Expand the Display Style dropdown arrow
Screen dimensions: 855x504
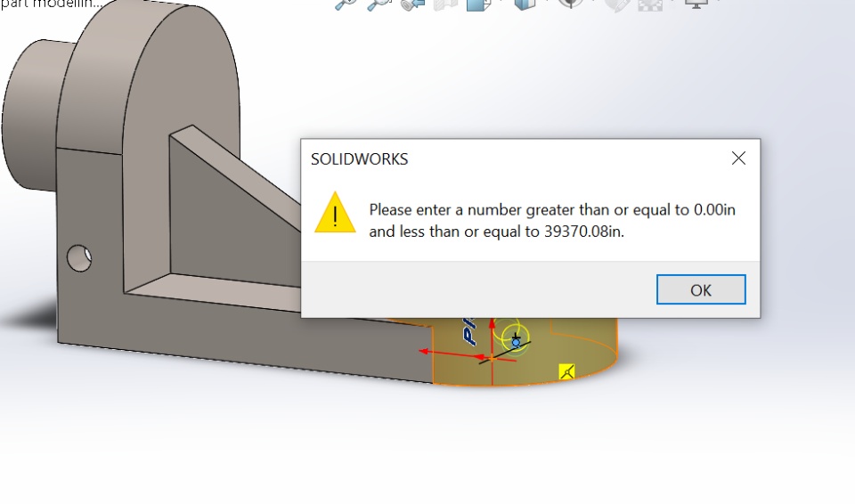click(547, 2)
